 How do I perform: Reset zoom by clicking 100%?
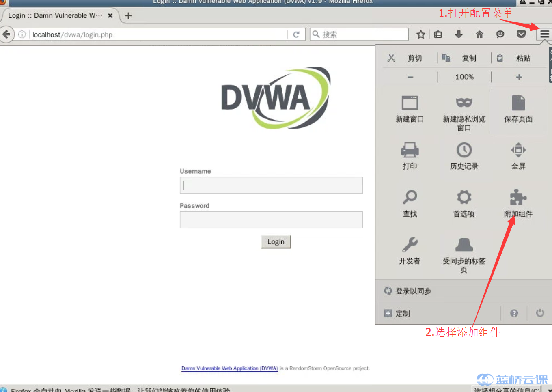464,77
